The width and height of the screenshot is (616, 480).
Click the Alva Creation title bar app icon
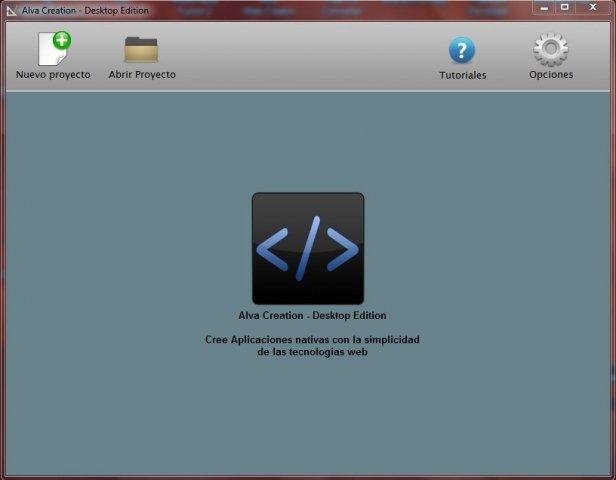[x=12, y=11]
